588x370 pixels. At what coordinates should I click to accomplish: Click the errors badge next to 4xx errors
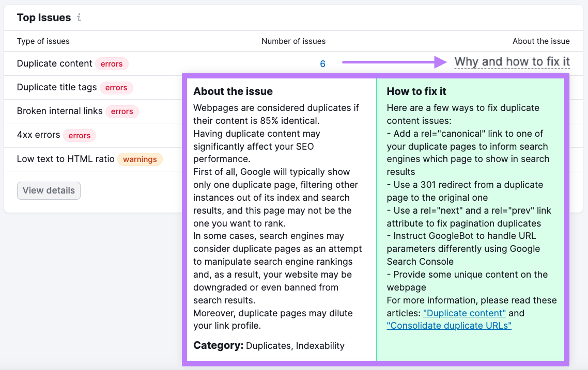pyautogui.click(x=80, y=135)
